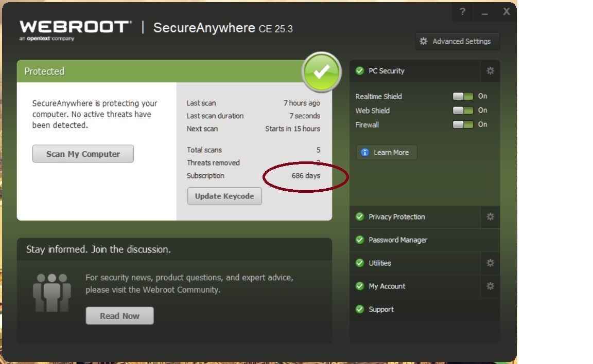Click the large green Protected checkmark badge
Screen dimensions: 593x364
tap(321, 72)
